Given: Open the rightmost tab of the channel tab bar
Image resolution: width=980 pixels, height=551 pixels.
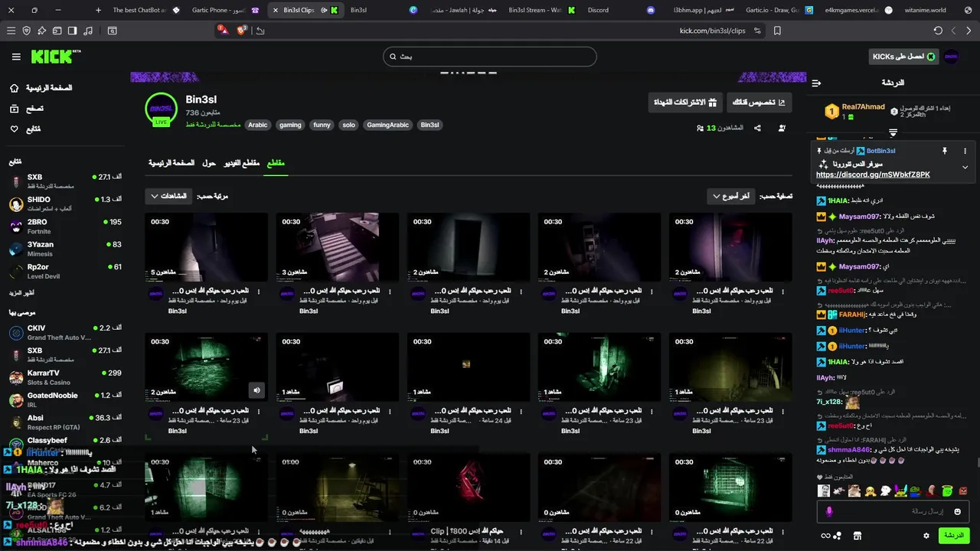Looking at the screenshot, I should 275,163.
